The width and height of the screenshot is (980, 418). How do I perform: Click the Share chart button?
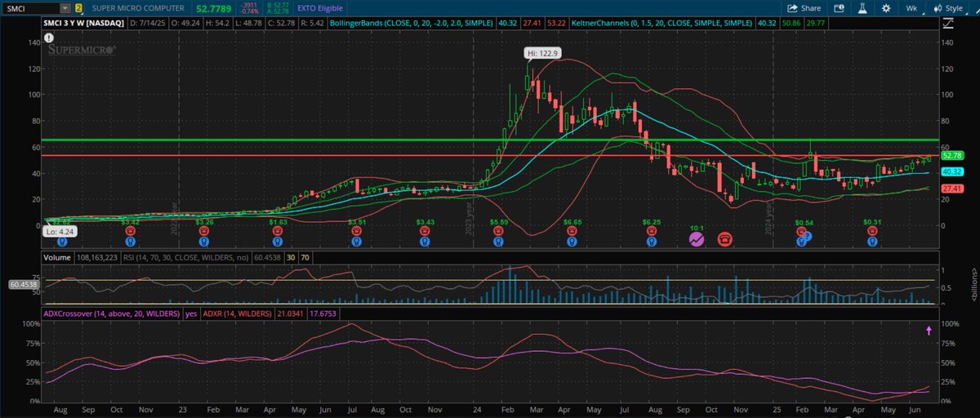[x=804, y=7]
